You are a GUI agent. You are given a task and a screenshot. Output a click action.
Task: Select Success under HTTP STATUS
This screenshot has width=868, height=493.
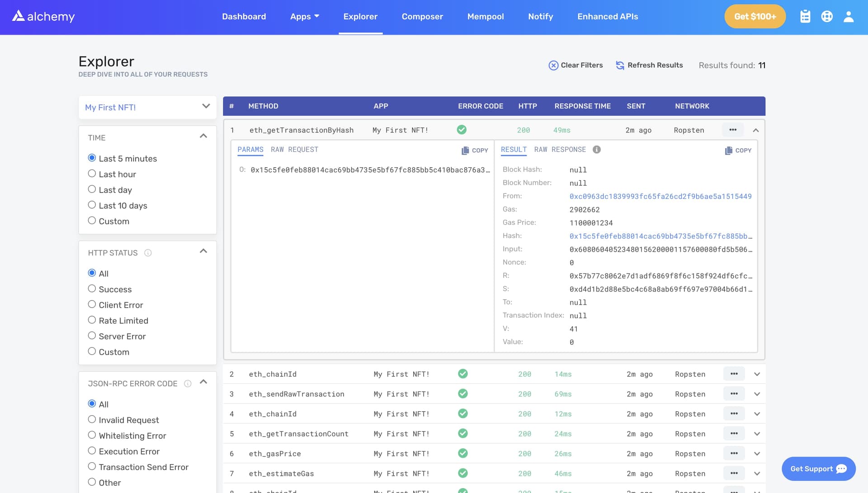[x=92, y=288]
